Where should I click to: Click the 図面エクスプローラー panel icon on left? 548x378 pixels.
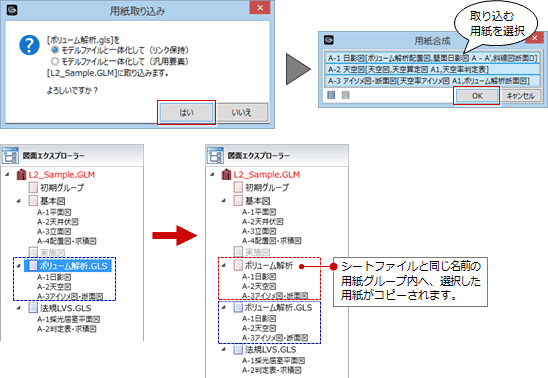pos(10,155)
